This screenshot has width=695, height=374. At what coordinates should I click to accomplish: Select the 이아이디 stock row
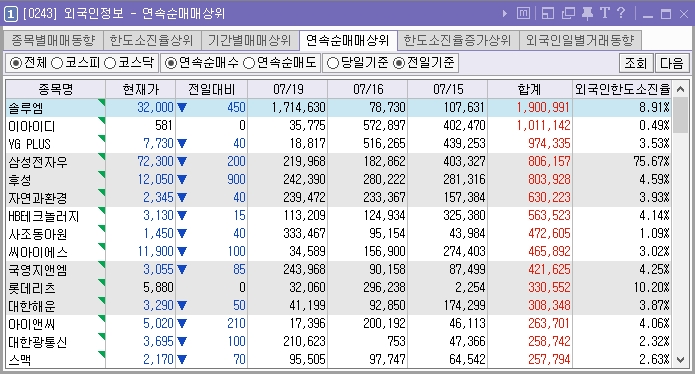point(339,126)
